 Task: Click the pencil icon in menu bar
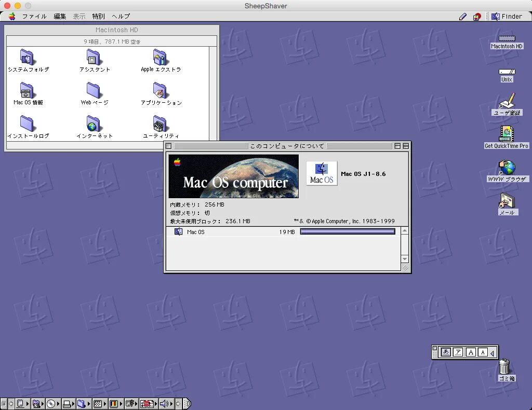click(463, 16)
